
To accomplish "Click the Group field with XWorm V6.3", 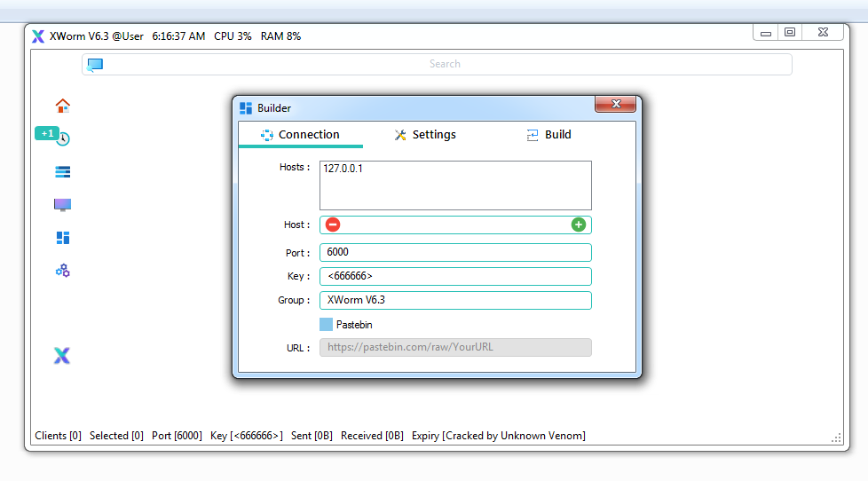I will tap(455, 301).
